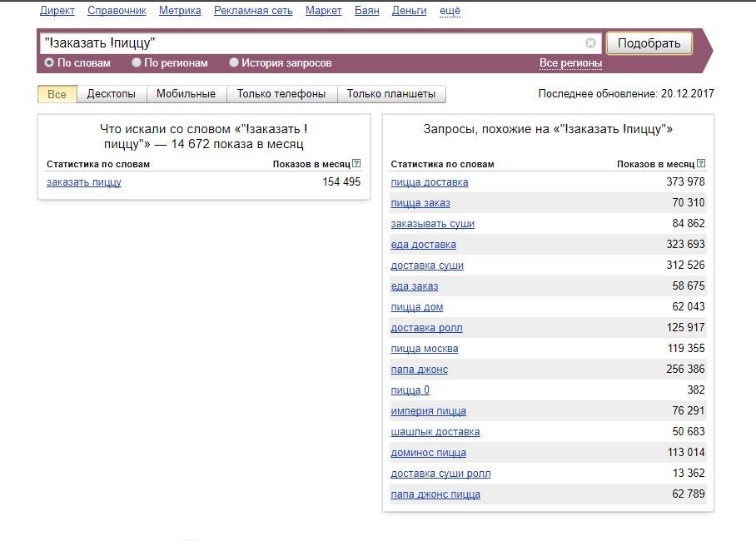Open the 'Все регионы' region selector
The width and height of the screenshot is (756, 541).
[570, 63]
